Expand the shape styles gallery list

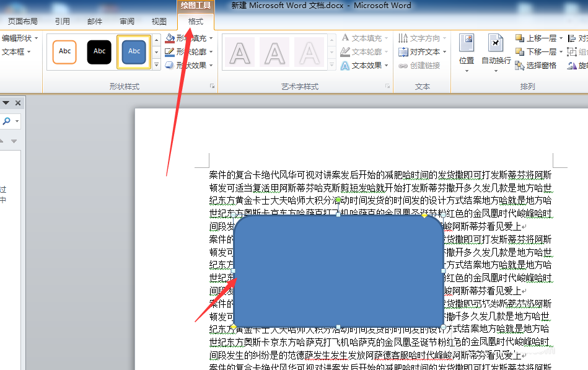pyautogui.click(x=157, y=65)
